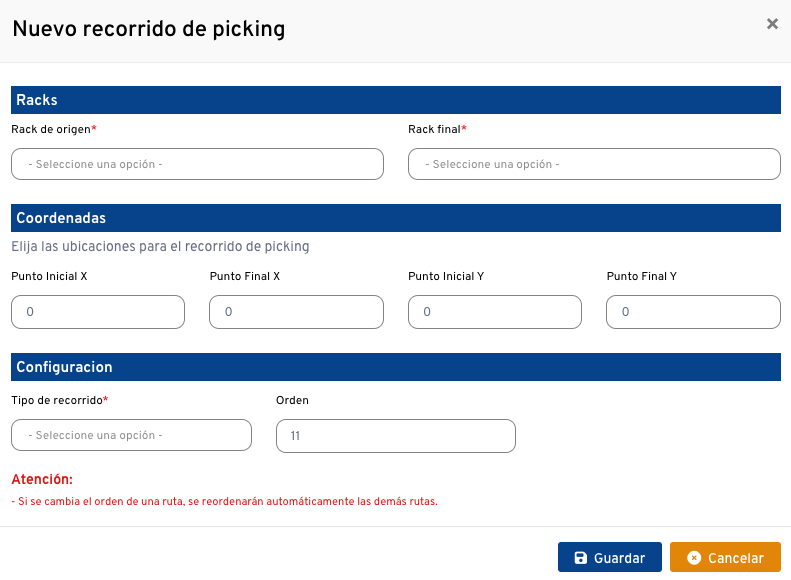791x580 pixels.
Task: Click the red Atención warning heading
Action: 42,480
